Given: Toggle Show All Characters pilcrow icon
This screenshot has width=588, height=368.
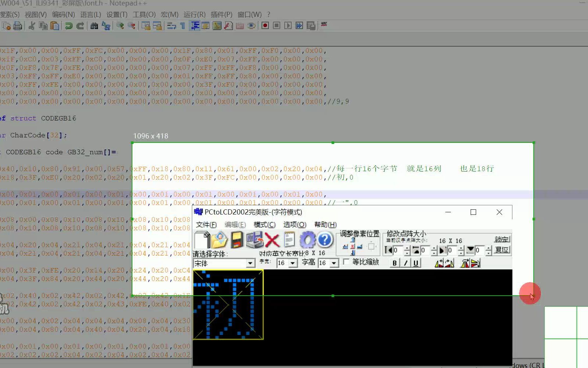Looking at the screenshot, I should (x=182, y=26).
